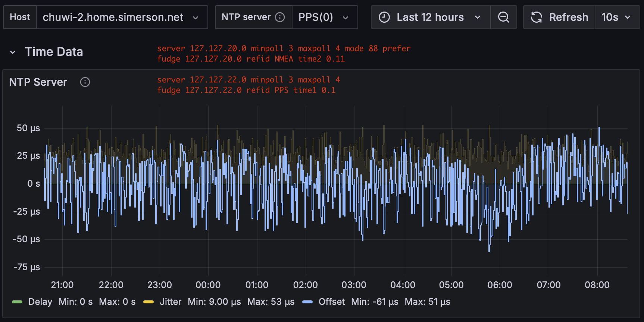Toggle the Delay series in legend

coord(40,302)
